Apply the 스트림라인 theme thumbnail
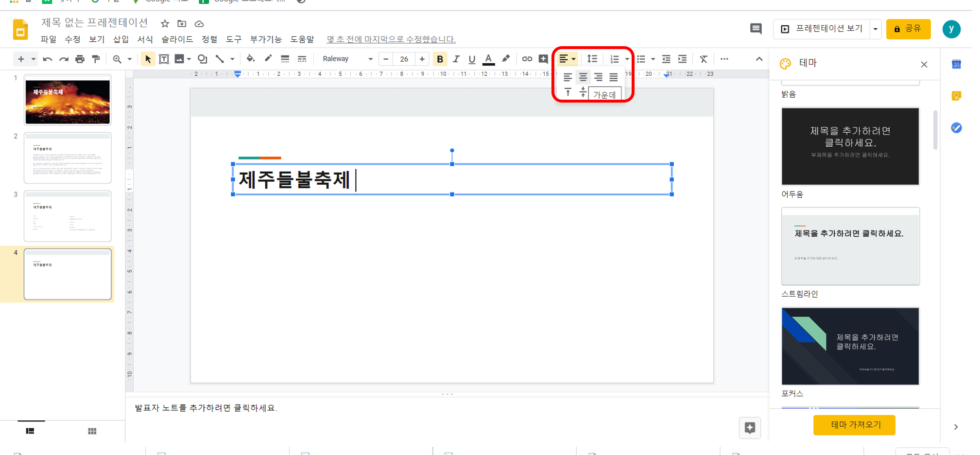This screenshot has width=980, height=455. [x=850, y=246]
